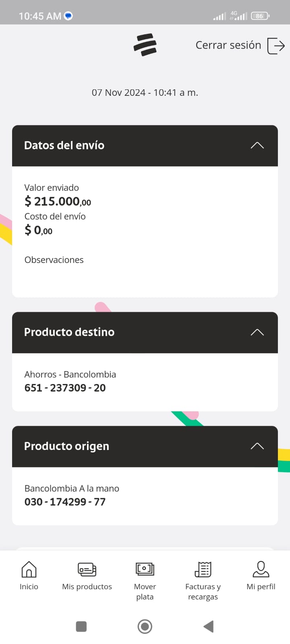Switch to the Mis productos tab label
The width and height of the screenshot is (290, 644).
click(x=87, y=586)
